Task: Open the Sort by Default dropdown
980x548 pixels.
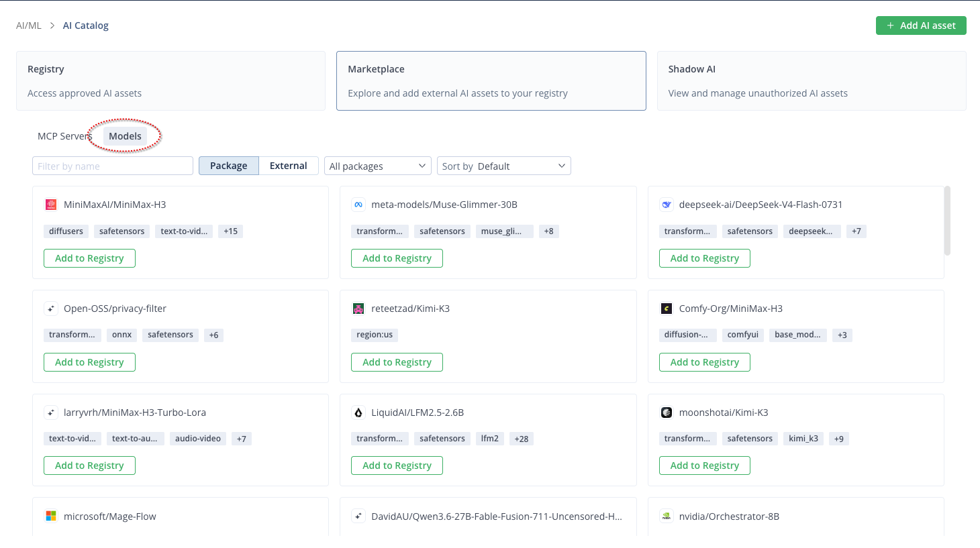Action: [x=504, y=166]
